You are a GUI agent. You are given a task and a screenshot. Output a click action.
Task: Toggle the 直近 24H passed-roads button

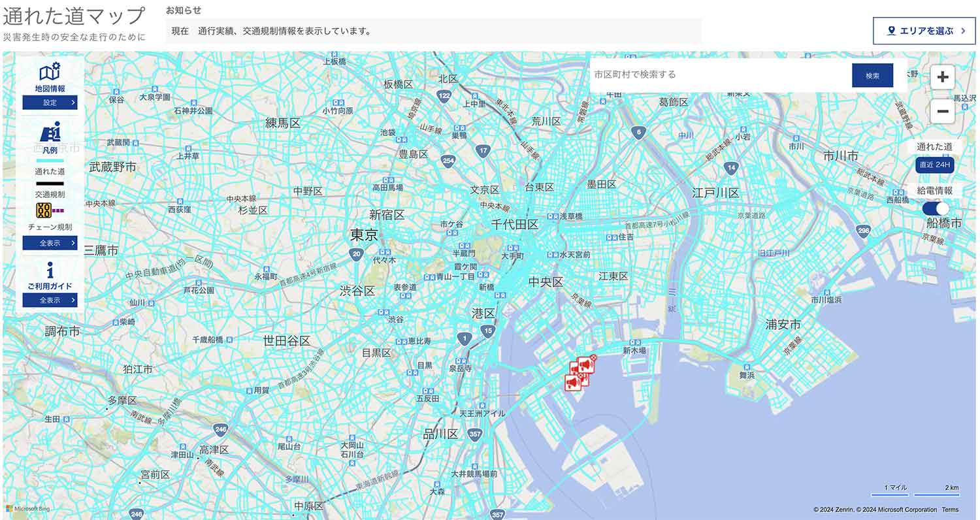point(934,165)
